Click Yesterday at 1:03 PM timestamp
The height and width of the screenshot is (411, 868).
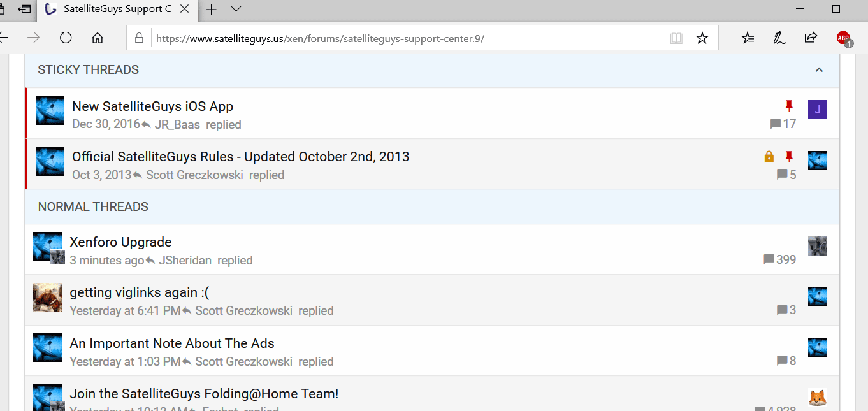[125, 361]
